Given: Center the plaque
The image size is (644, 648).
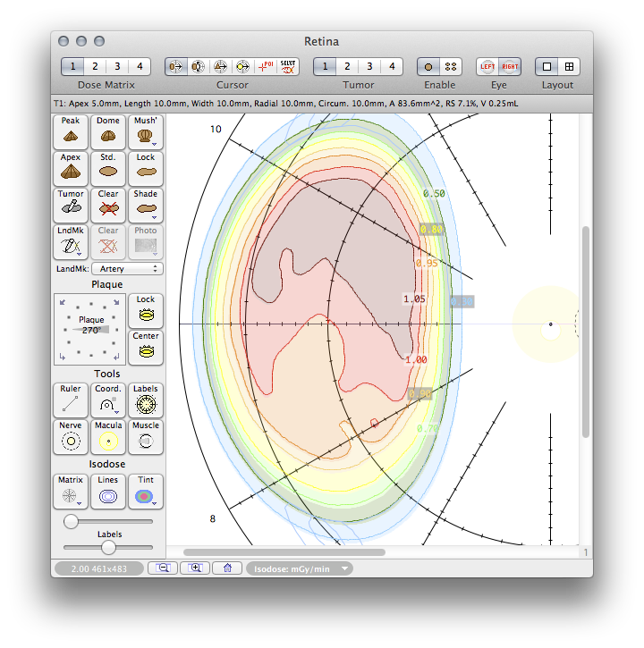Looking at the screenshot, I should pos(146,348).
